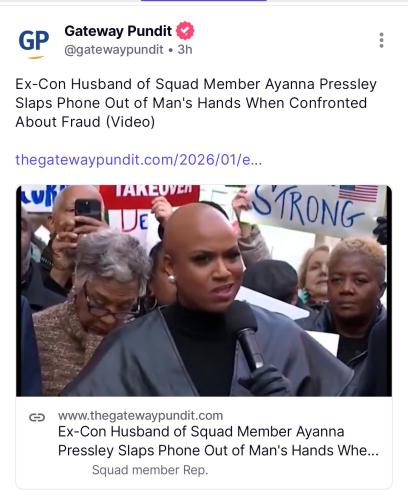Open the thegatewaypundit.com/2026/01/e... link
The height and width of the screenshot is (500, 408).
139,160
